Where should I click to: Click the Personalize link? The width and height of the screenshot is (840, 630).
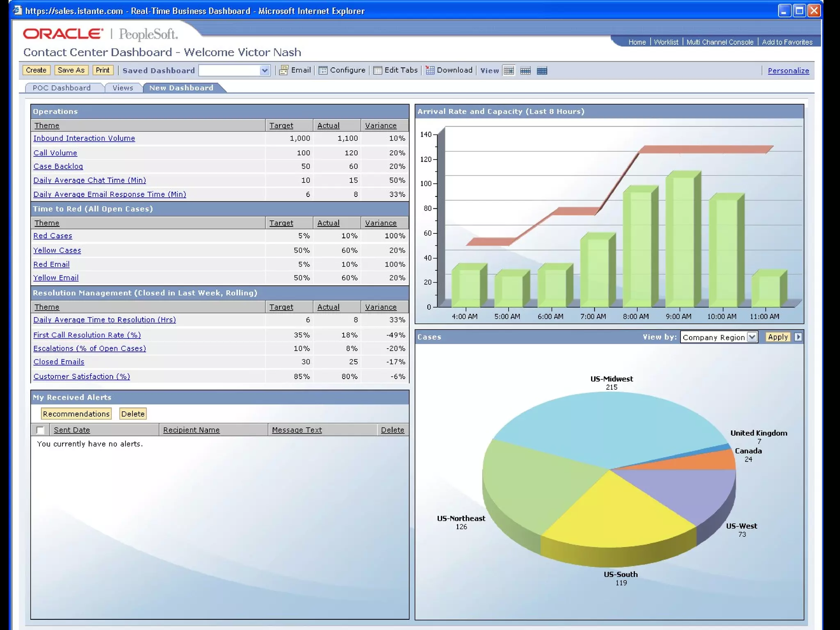pos(788,71)
